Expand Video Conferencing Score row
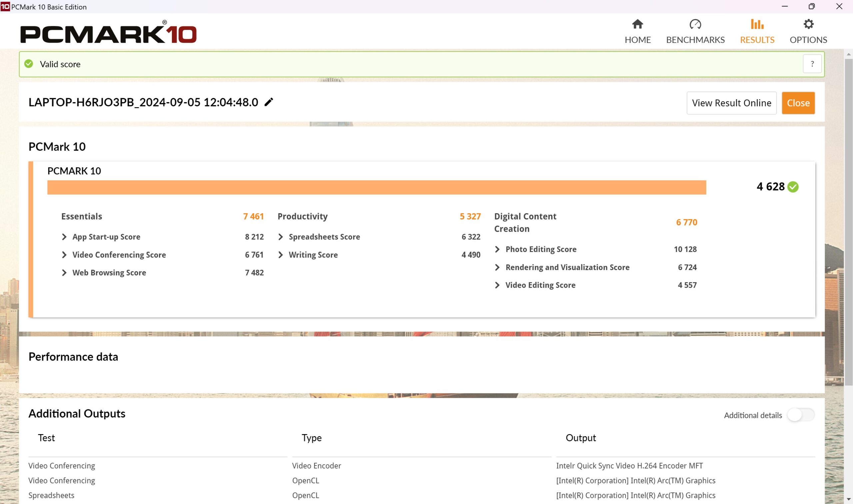Screen dimensions: 853x504 (x=64, y=255)
